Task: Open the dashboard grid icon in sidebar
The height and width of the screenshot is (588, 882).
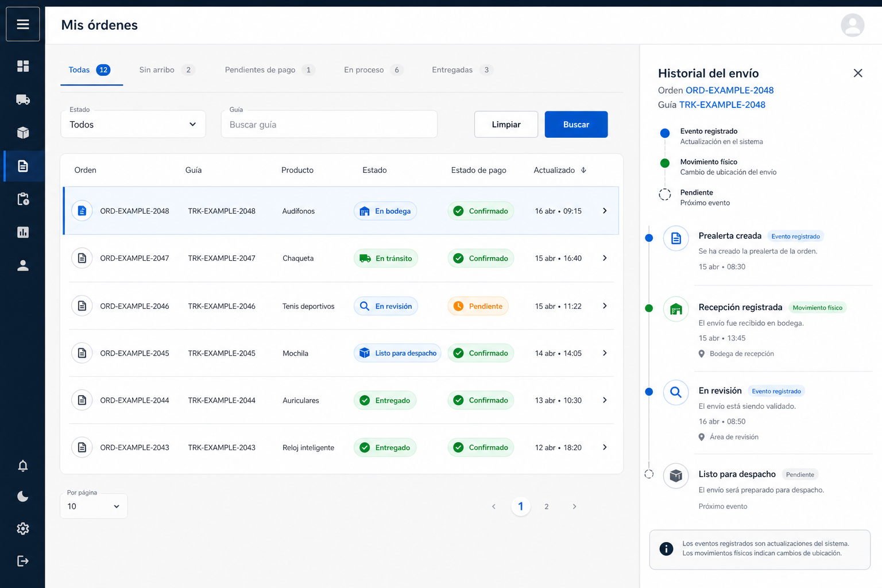Action: click(x=23, y=66)
